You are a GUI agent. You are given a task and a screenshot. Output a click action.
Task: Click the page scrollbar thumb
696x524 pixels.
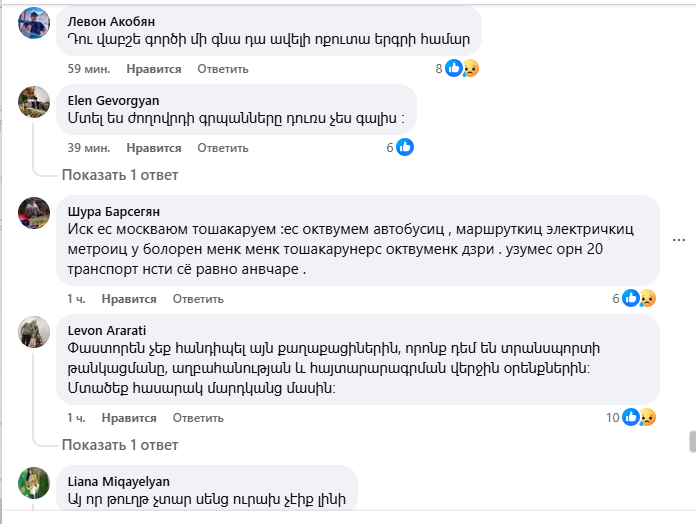click(x=690, y=441)
